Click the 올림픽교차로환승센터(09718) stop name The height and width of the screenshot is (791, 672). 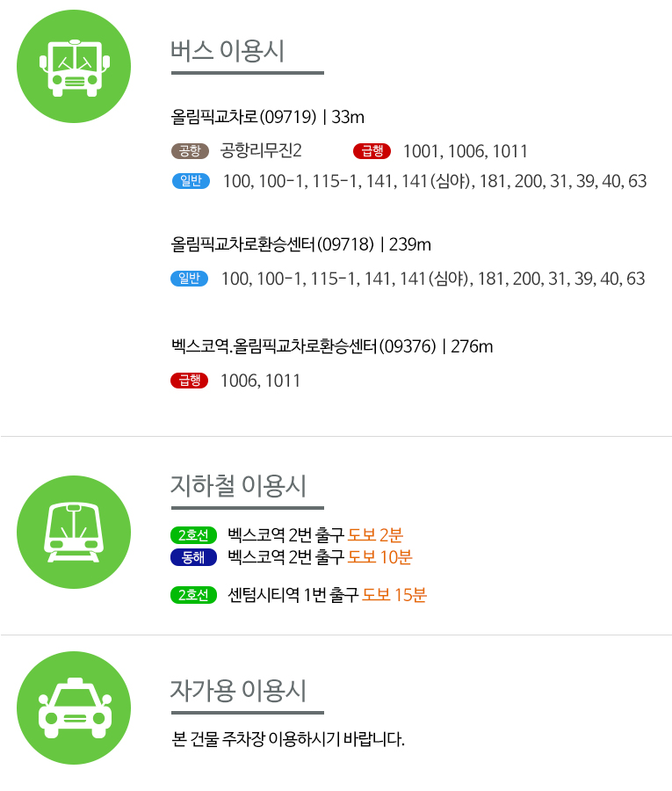pos(272,244)
